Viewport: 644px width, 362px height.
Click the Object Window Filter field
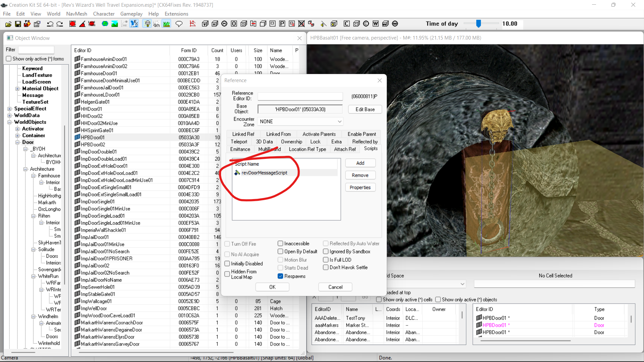36,50
